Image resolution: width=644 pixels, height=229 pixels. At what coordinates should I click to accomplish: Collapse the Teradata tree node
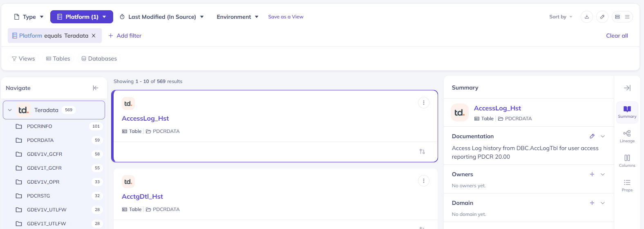10,110
